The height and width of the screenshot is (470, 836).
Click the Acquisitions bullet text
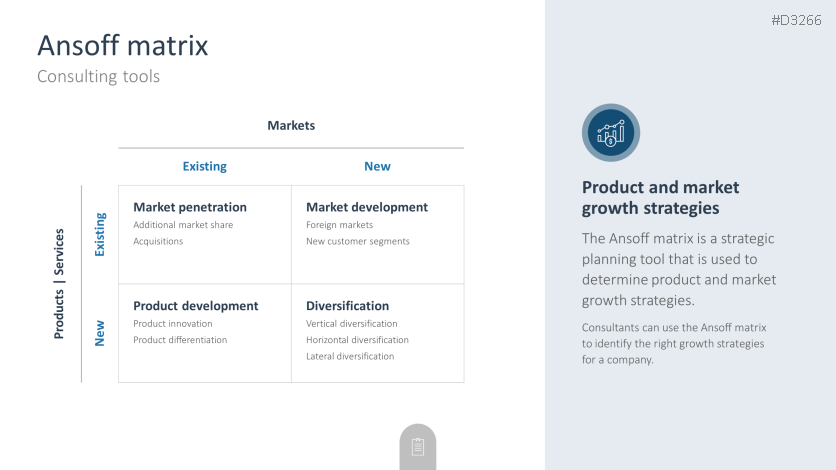click(158, 241)
